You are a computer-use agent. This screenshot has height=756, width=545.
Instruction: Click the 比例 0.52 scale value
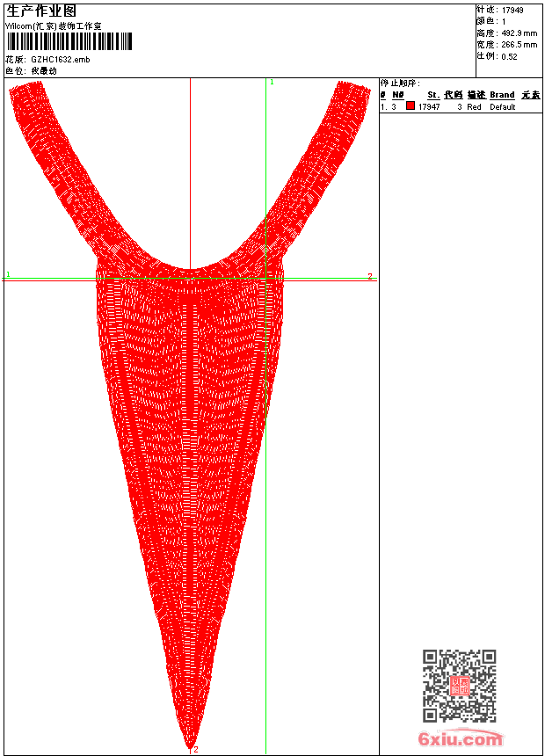click(509, 55)
